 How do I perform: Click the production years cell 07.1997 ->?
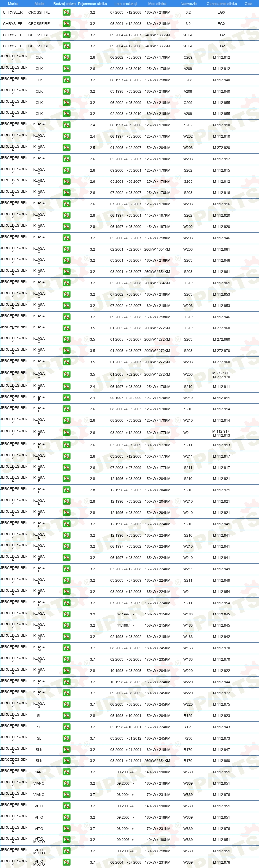click(x=126, y=614)
